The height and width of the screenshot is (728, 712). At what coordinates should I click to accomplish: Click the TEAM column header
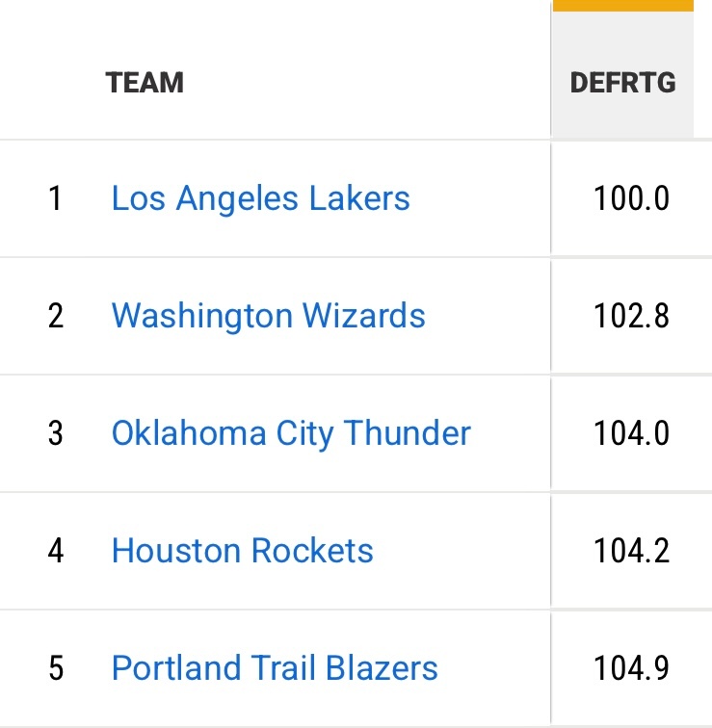pos(145,83)
